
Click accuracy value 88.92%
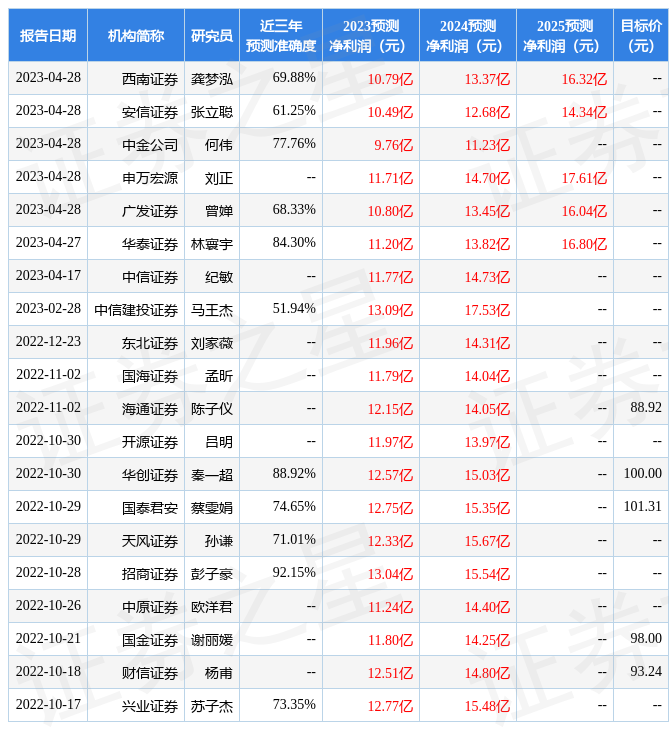[x=294, y=473]
